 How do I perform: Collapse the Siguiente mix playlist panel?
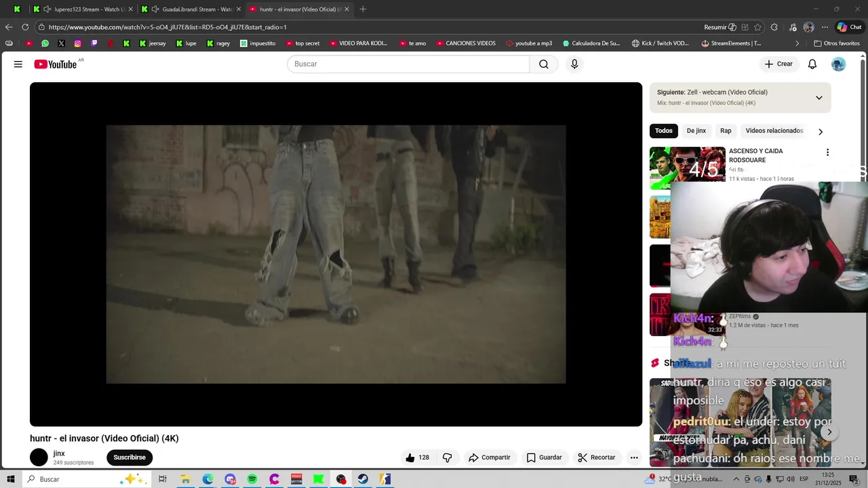(x=819, y=98)
